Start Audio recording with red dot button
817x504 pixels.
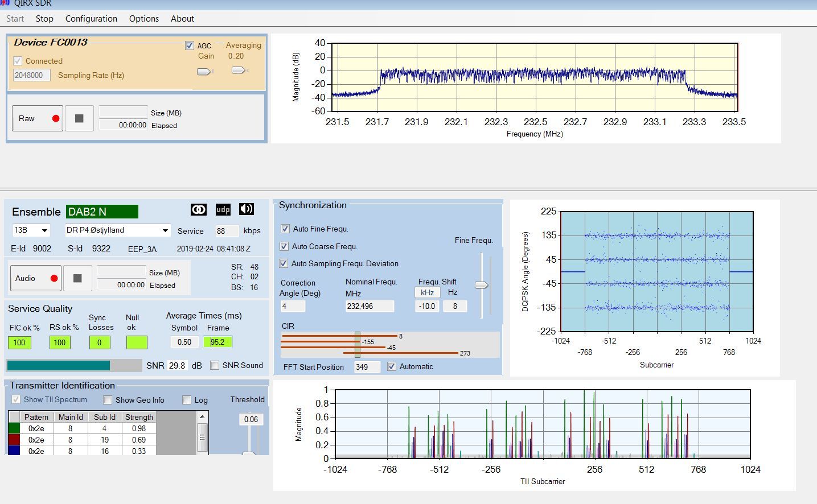pos(36,278)
